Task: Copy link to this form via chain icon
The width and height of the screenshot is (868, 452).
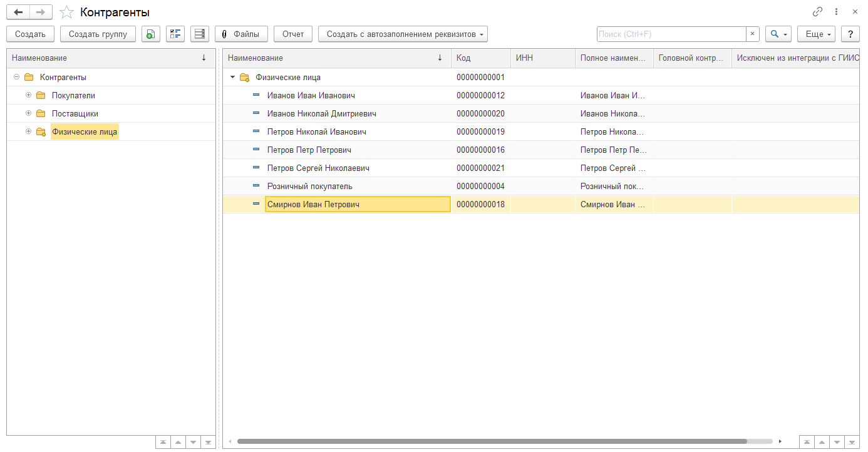Action: point(817,12)
